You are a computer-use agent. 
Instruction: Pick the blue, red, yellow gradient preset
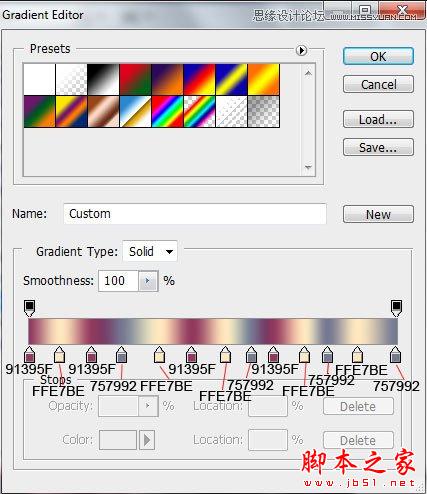point(199,79)
